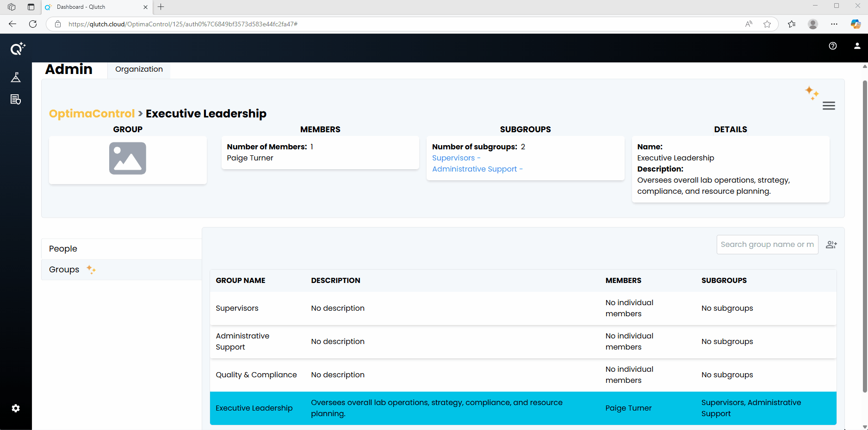The image size is (868, 430).
Task: Add this page to favorites star
Action: click(x=767, y=24)
